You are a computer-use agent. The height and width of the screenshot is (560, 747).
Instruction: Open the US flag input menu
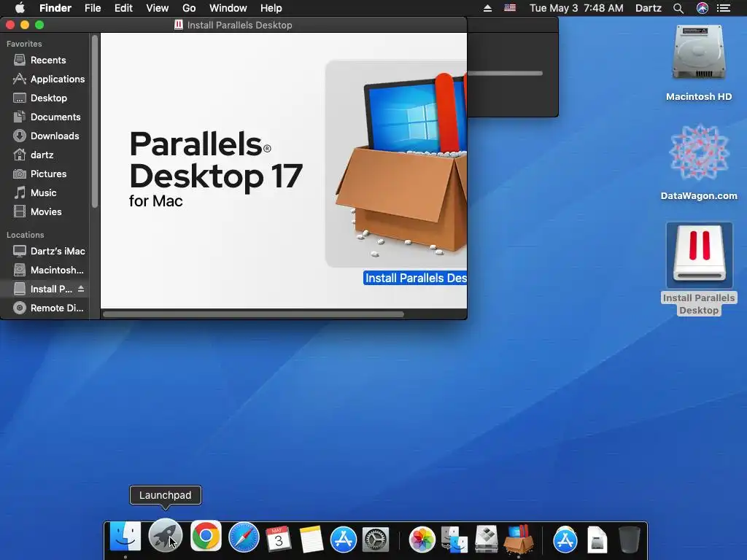click(510, 8)
